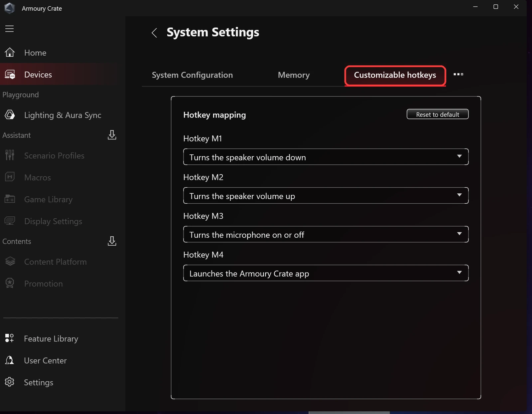The image size is (532, 414).
Task: Click the Devices icon in sidebar
Action: (x=10, y=74)
